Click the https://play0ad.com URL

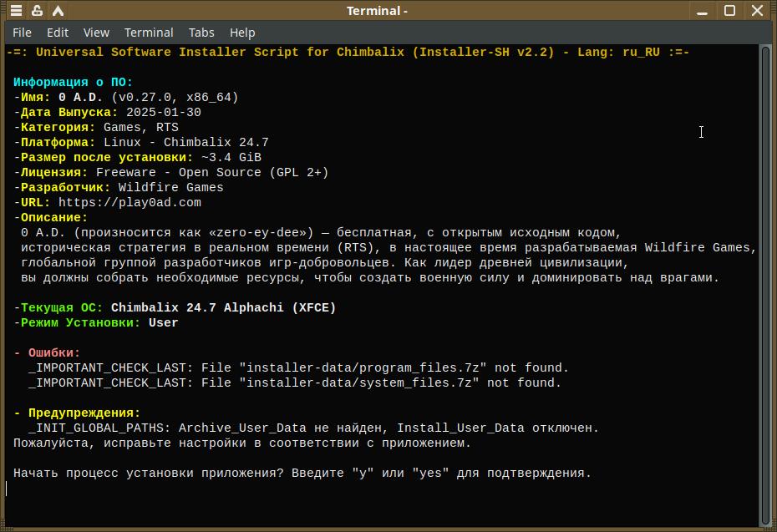coord(129,203)
